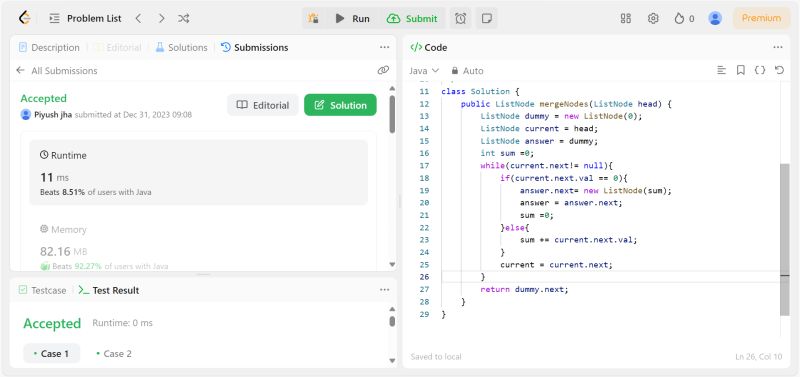Pick a random problem with shuffle icon
Viewport: 800px width, 377px height.
pyautogui.click(x=184, y=18)
